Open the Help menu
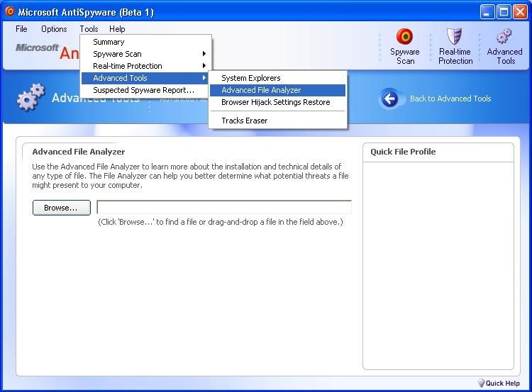This screenshot has width=532, height=392. (x=117, y=29)
